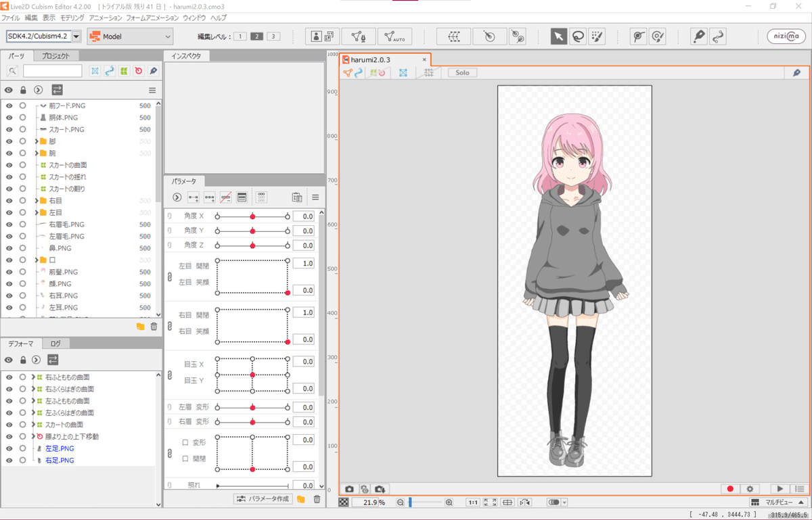The width and height of the screenshot is (812, 520).
Task: Click the add two keys parameter icon
Action: pos(194,197)
